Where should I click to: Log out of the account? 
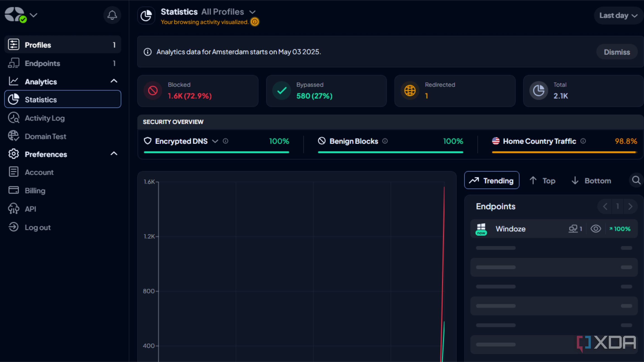(62, 227)
